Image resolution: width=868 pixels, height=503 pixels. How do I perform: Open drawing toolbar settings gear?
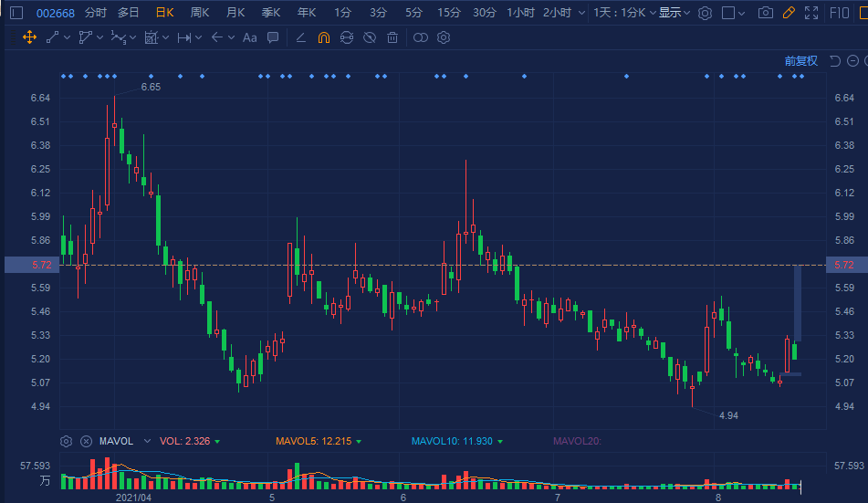click(x=444, y=37)
